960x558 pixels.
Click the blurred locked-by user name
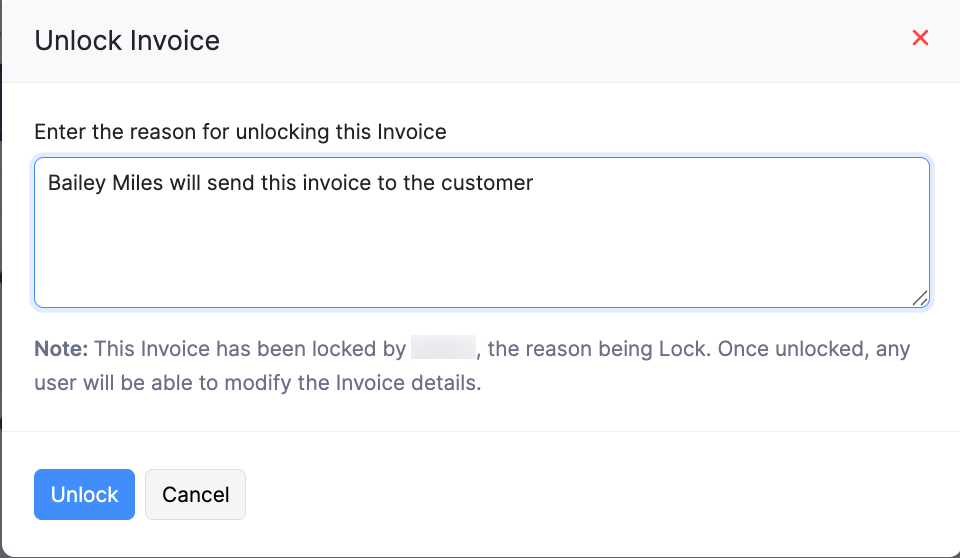click(x=442, y=349)
